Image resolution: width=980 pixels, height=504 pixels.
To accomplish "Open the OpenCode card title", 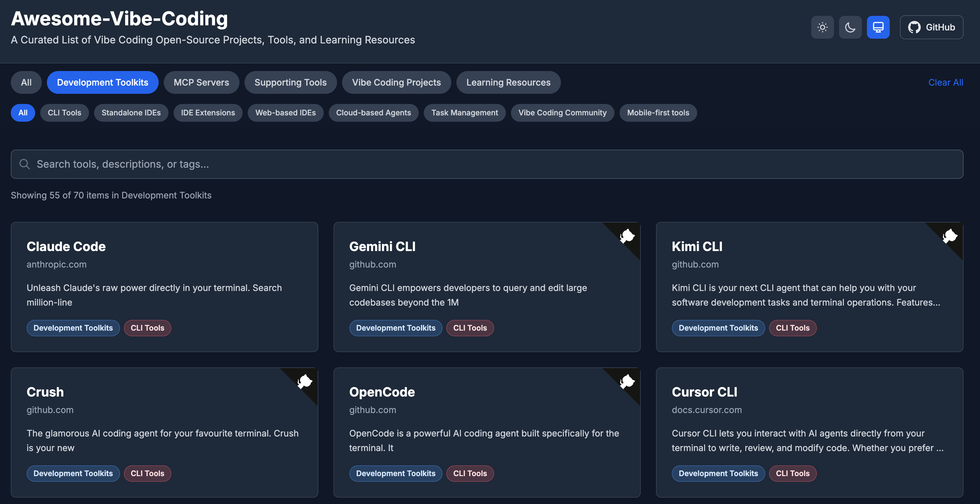I will pyautogui.click(x=382, y=392).
